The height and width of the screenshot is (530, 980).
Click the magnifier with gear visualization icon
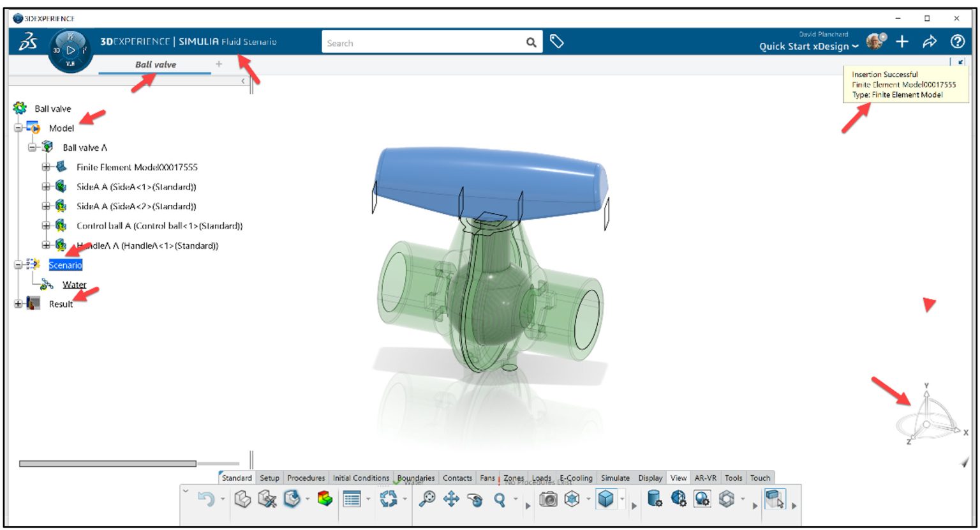click(702, 499)
